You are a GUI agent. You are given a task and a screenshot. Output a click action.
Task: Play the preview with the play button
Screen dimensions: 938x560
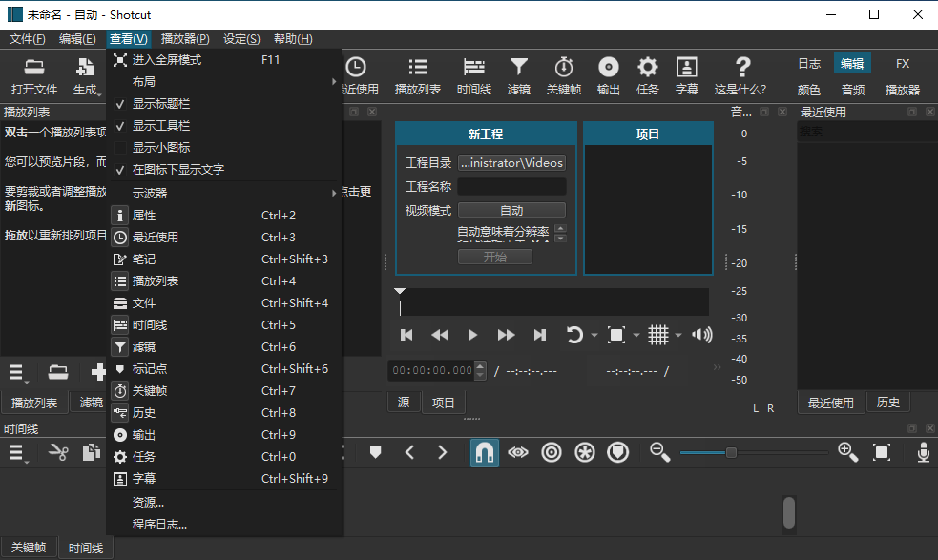[472, 335]
